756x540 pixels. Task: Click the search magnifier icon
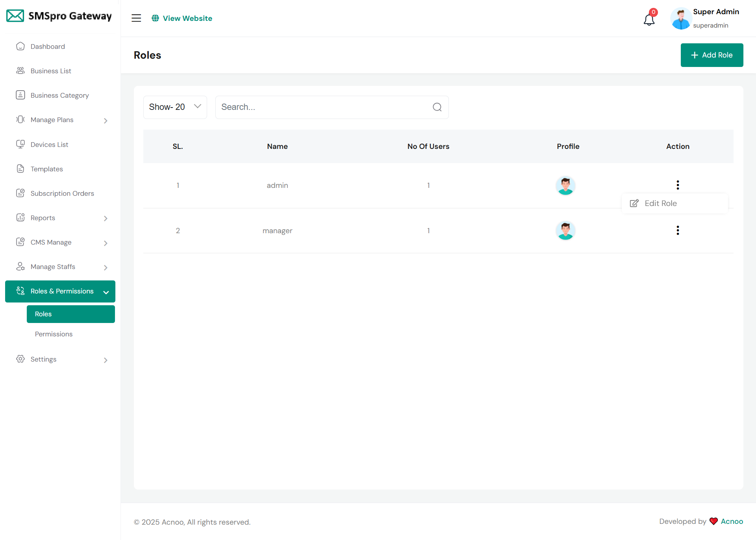pos(437,107)
